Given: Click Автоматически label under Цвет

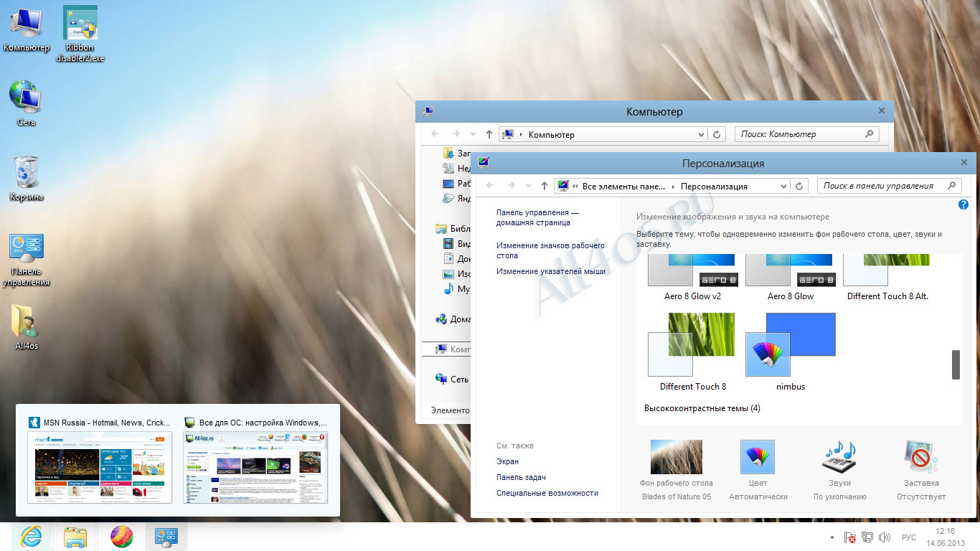Looking at the screenshot, I should 758,496.
